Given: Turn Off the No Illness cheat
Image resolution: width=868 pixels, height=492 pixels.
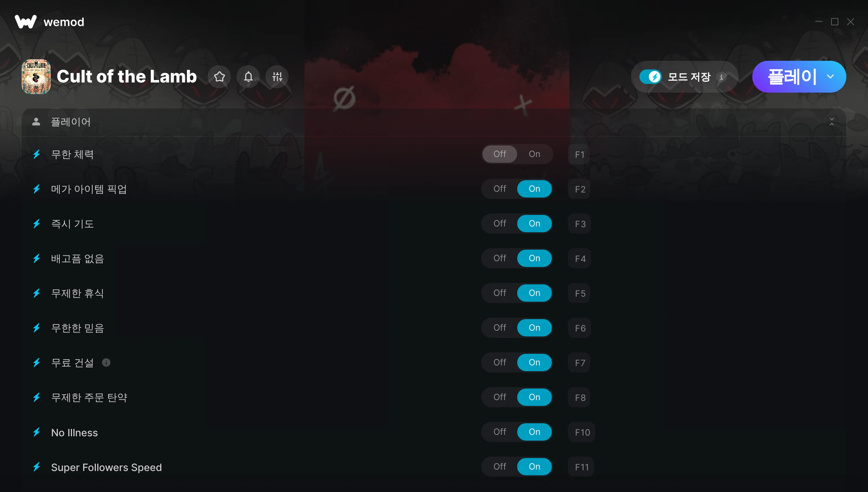Looking at the screenshot, I should 499,432.
